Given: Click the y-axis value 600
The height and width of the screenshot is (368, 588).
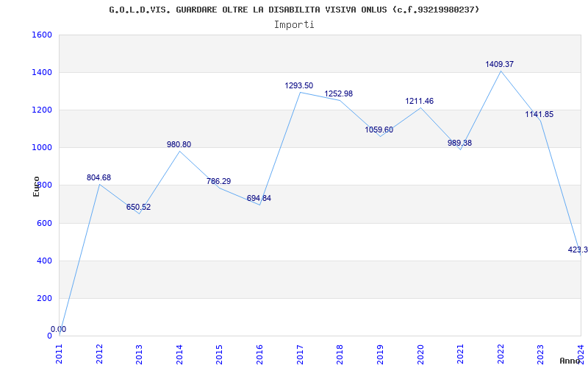Looking at the screenshot, I should tap(44, 224).
